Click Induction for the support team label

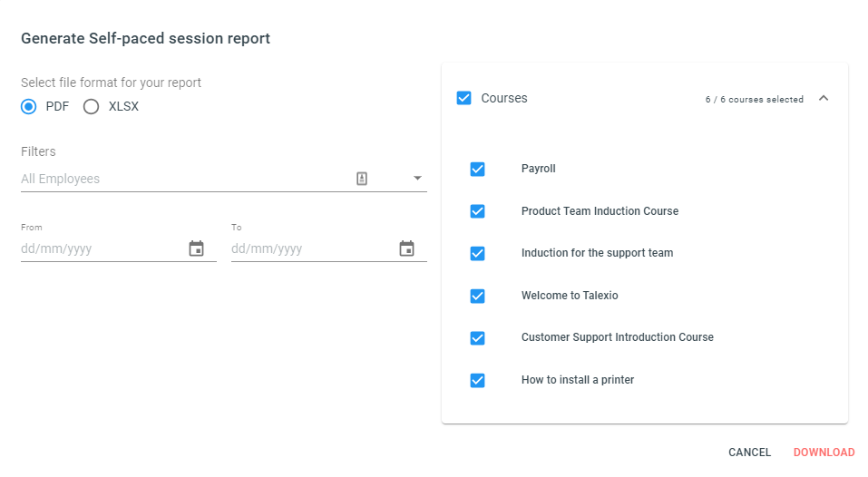click(598, 253)
